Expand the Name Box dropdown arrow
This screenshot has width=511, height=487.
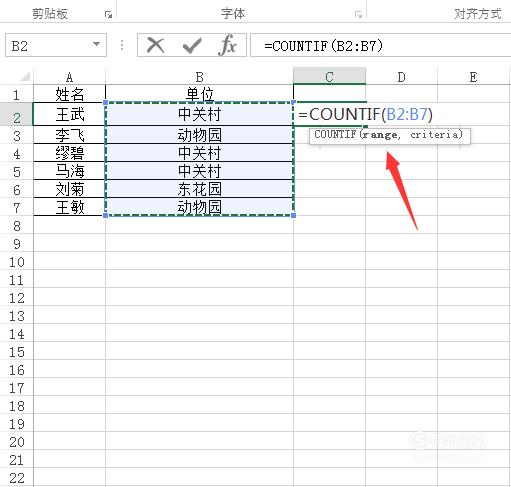click(96, 44)
